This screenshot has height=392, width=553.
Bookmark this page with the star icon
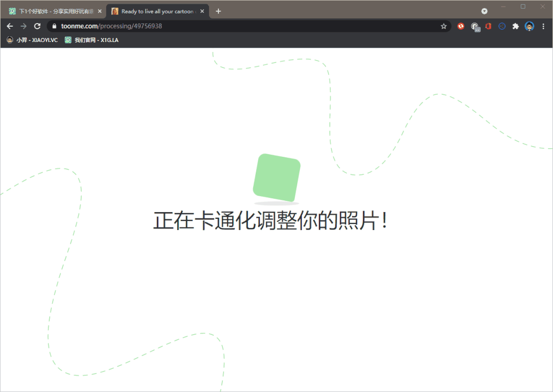444,26
